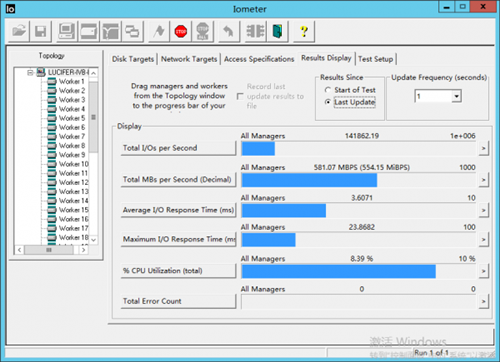Start a new manager
The height and width of the screenshot is (362, 500).
67,32
